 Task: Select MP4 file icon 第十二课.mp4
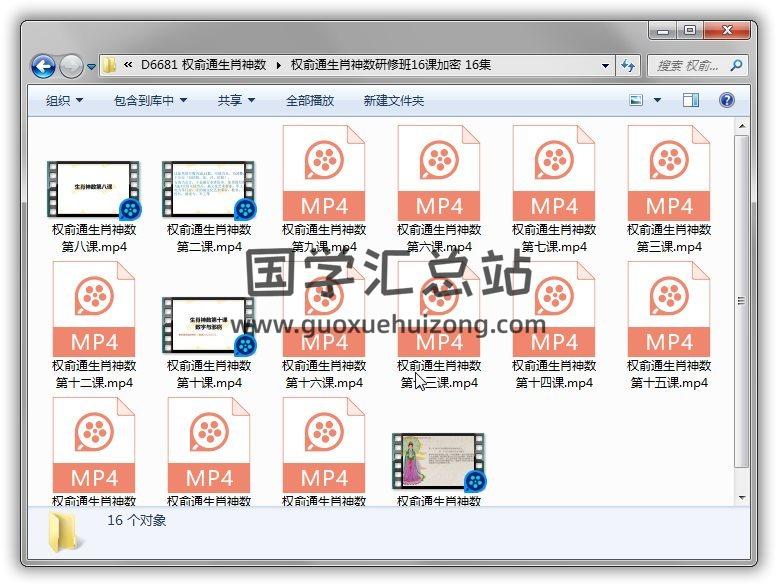tap(94, 309)
